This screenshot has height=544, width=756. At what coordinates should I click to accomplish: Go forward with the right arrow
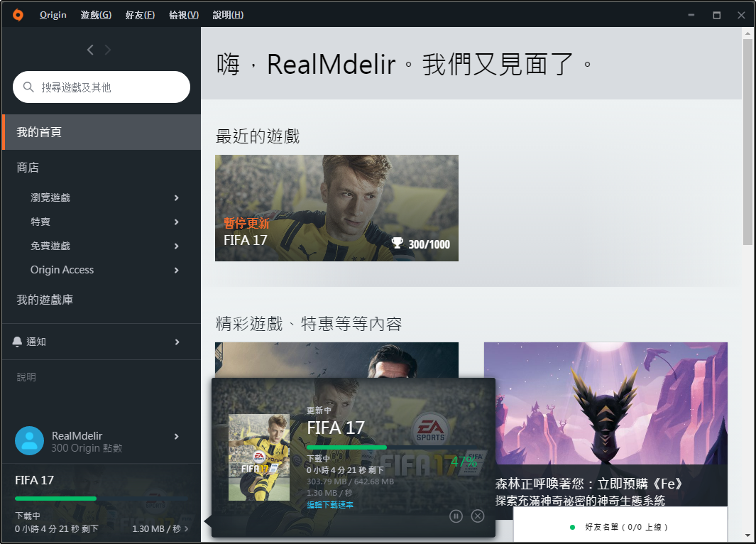coord(107,50)
